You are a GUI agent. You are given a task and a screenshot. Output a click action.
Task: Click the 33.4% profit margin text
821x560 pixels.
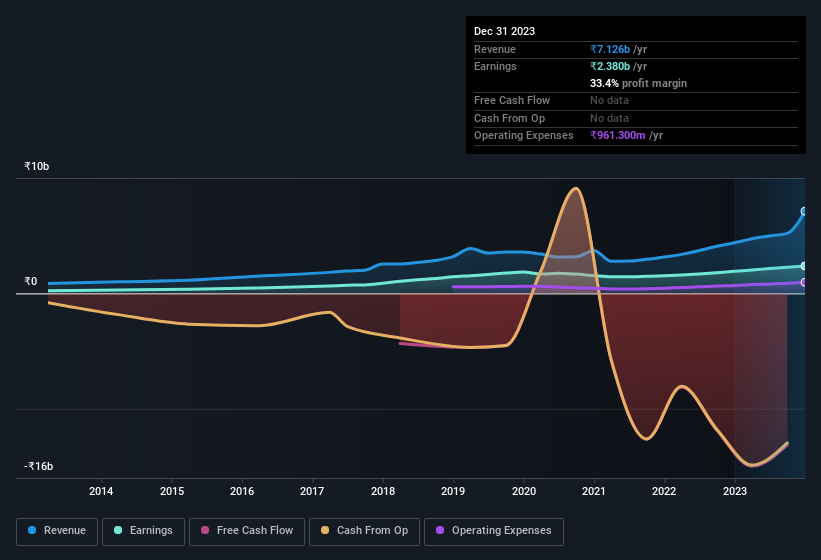(638, 83)
